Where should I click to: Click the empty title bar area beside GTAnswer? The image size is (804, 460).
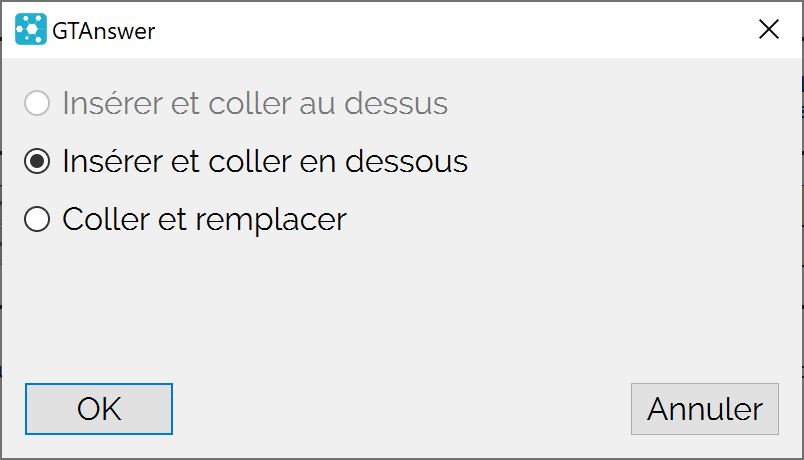451,29
